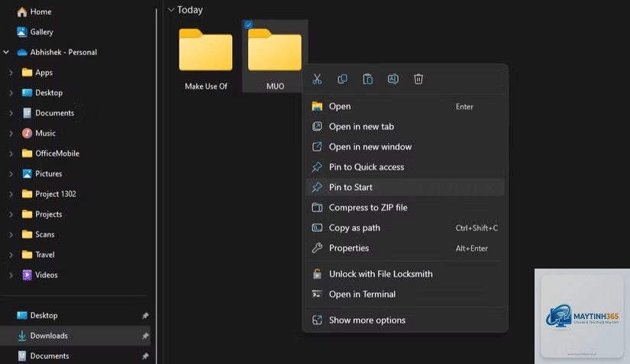Expand the Projects folder chevron
This screenshot has width=630, height=364.
[11, 214]
